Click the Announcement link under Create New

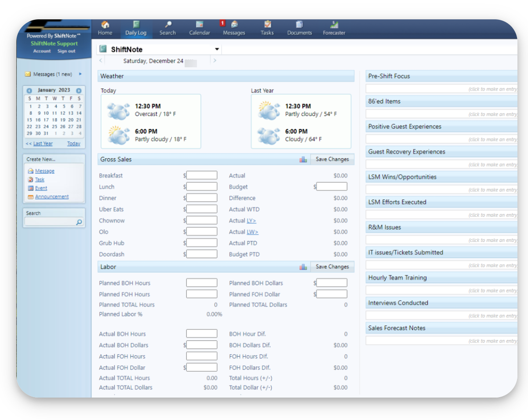[x=52, y=197]
